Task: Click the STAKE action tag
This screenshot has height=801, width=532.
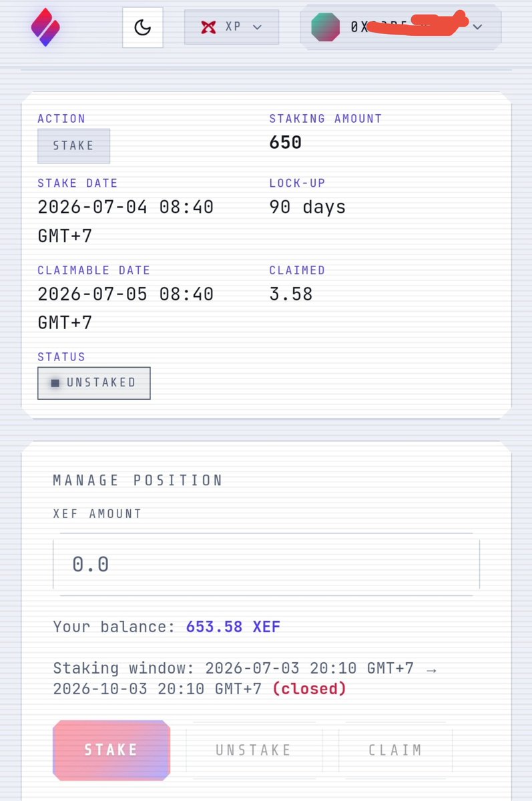Action: pos(73,146)
